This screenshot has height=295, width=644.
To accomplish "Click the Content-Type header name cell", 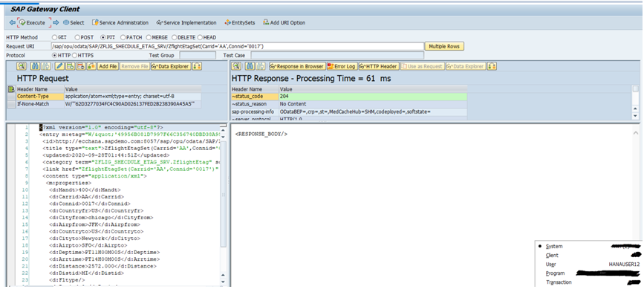I will coord(40,97).
